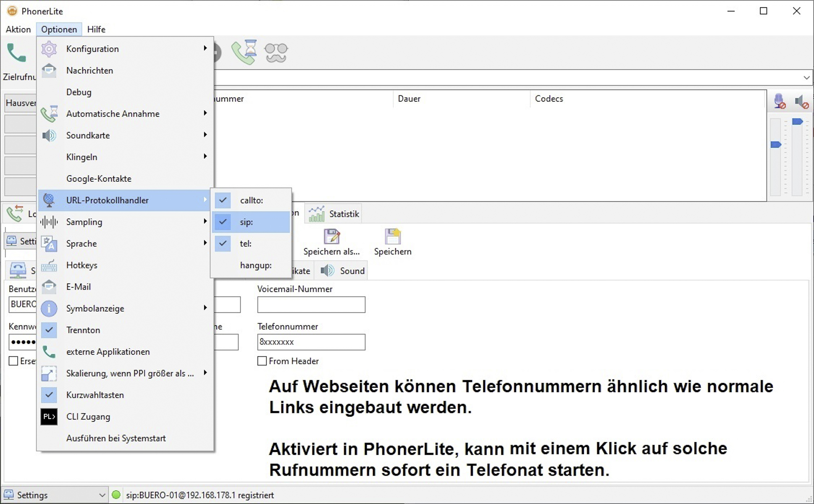The image size is (814, 504).
Task: Open the Hilfe menu
Action: point(96,29)
